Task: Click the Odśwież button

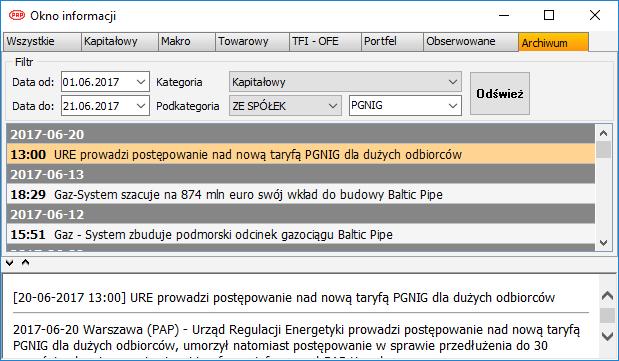Action: click(x=500, y=94)
